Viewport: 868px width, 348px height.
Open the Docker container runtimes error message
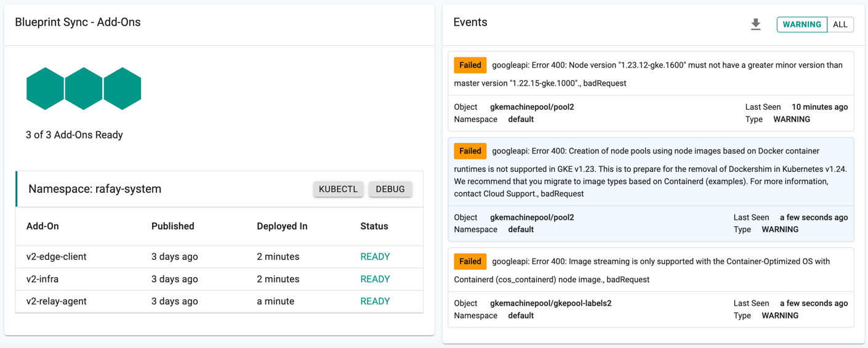pos(651,172)
